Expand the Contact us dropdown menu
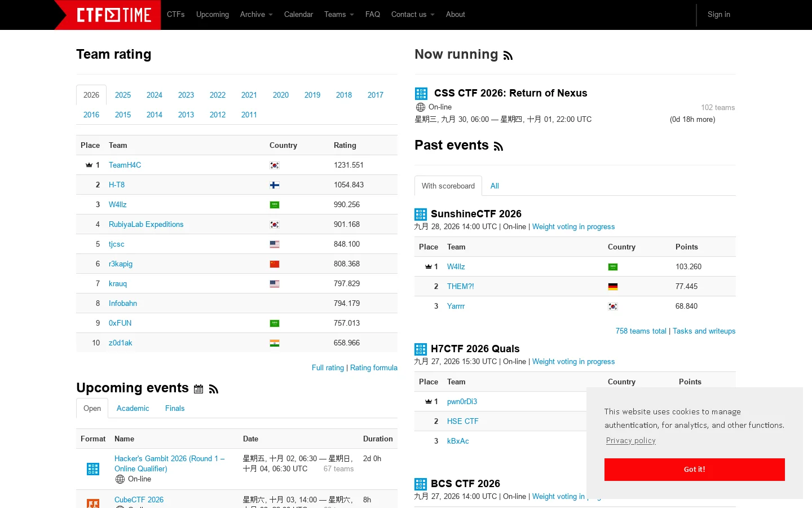 [413, 15]
